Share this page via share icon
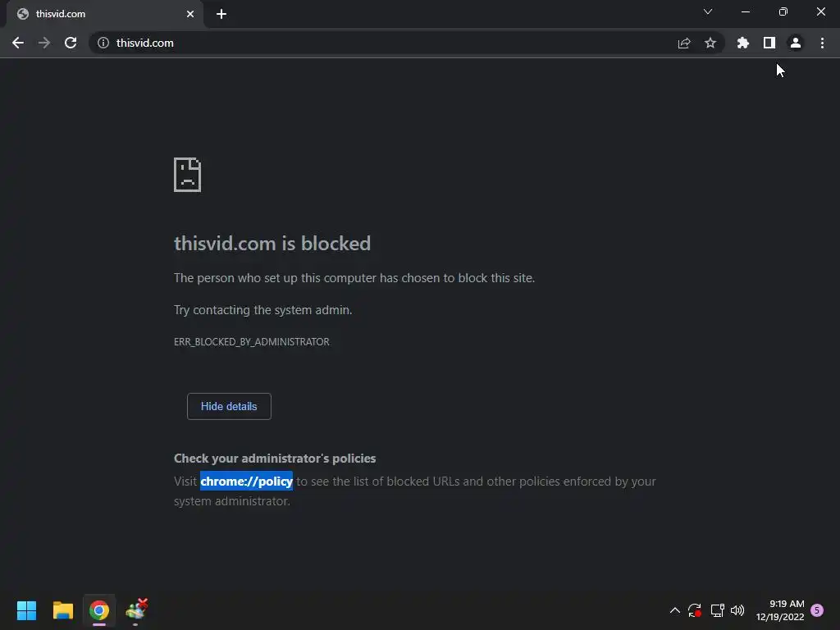 pyautogui.click(x=684, y=43)
